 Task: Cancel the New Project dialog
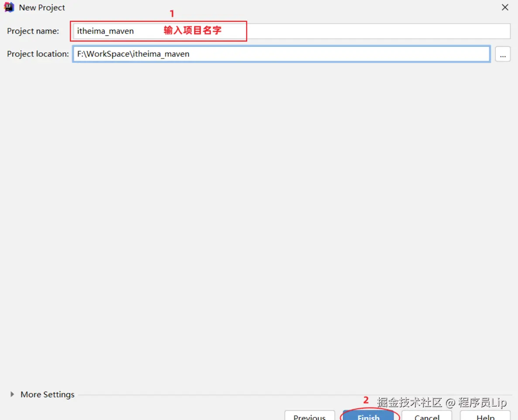(x=427, y=416)
